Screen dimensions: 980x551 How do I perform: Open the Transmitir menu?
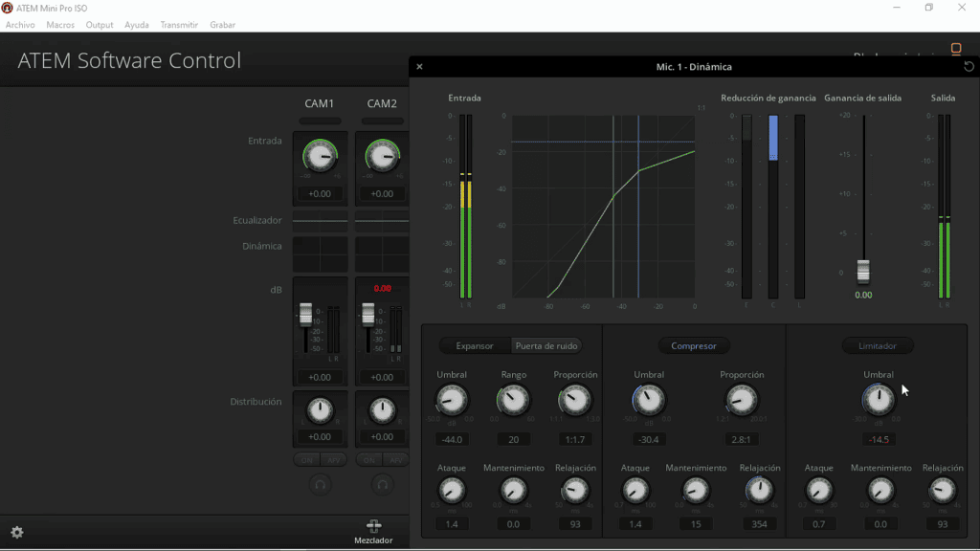tap(179, 25)
